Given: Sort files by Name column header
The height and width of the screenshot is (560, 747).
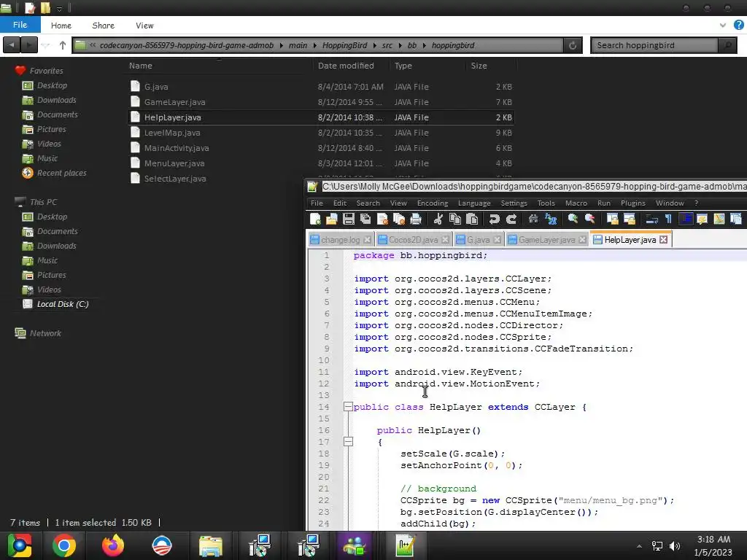Looking at the screenshot, I should [141, 66].
